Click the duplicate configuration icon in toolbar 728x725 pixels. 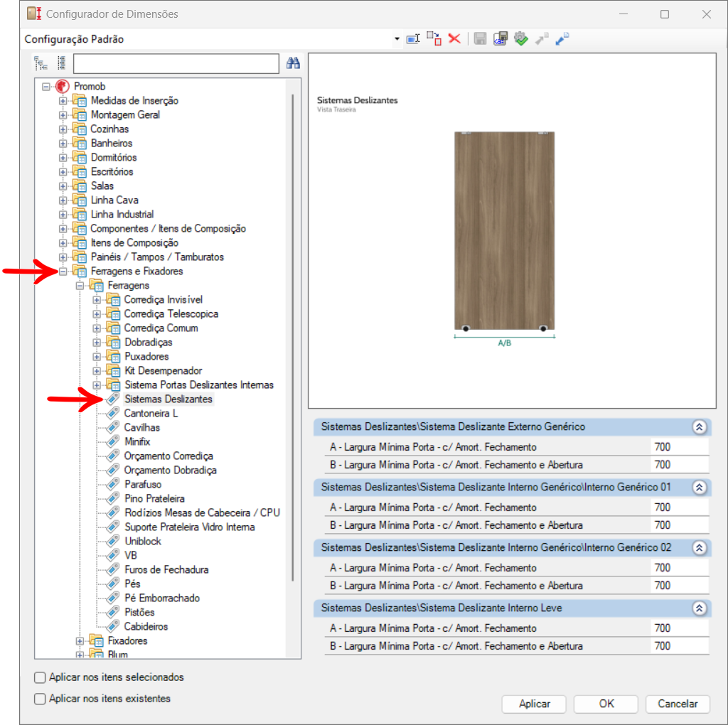[434, 39]
